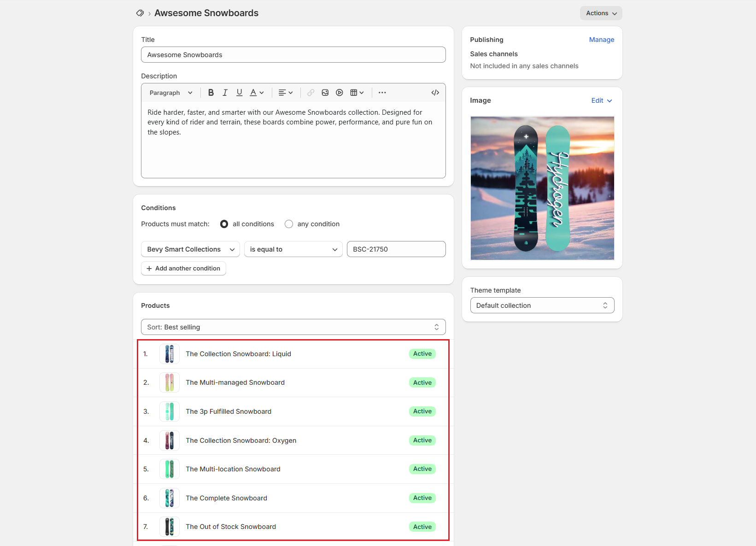Change the product sort from Best selling
Viewport: 756px width, 546px height.
click(293, 327)
